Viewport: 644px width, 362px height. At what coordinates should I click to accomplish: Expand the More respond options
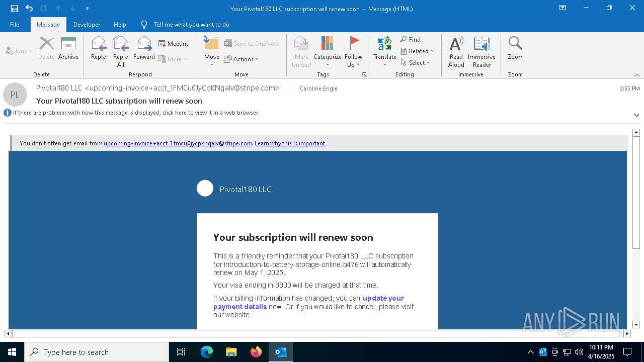(173, 59)
